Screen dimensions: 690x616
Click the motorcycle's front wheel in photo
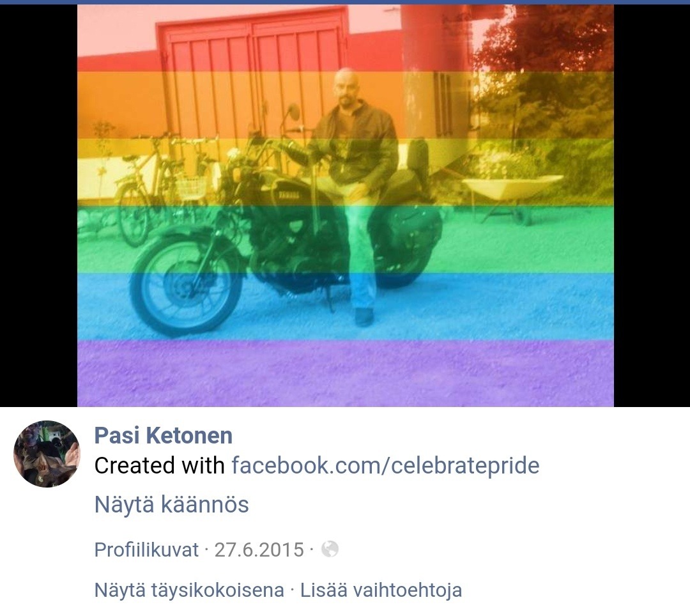(186, 285)
